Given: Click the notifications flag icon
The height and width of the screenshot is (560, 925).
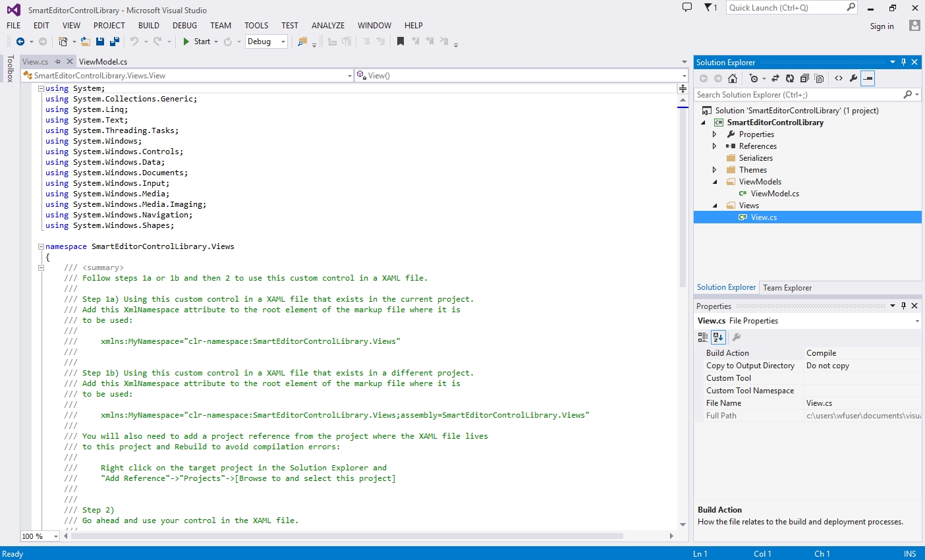Looking at the screenshot, I should click(x=709, y=8).
